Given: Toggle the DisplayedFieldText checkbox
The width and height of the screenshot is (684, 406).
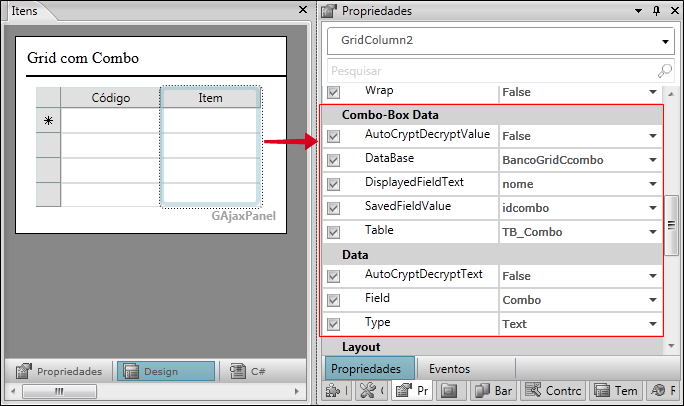Looking at the screenshot, I should click(x=334, y=183).
